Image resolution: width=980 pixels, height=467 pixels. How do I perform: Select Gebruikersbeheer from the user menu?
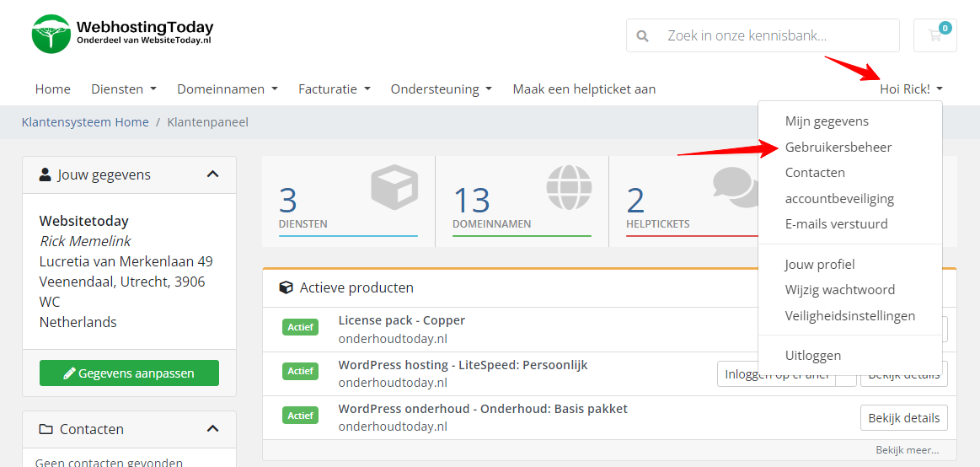(838, 147)
